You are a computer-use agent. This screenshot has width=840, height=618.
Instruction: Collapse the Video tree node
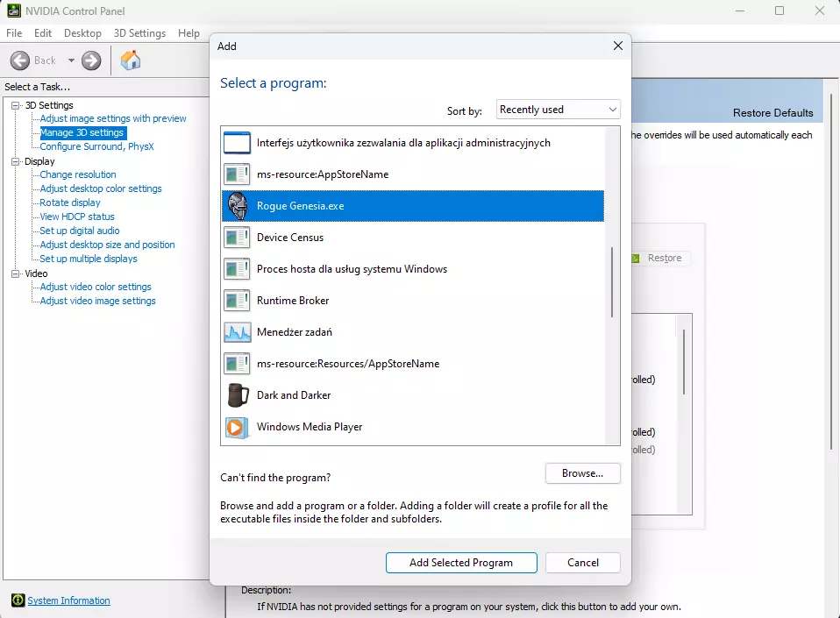16,273
